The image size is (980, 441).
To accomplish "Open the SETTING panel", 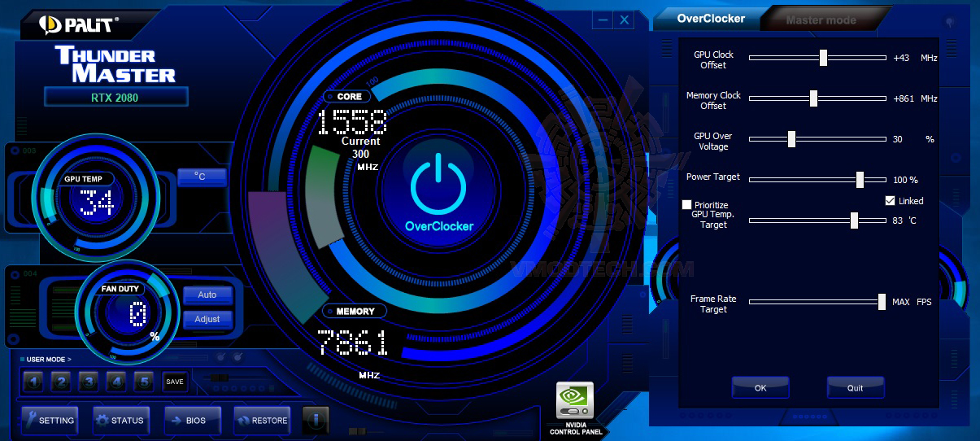I will pos(50,420).
